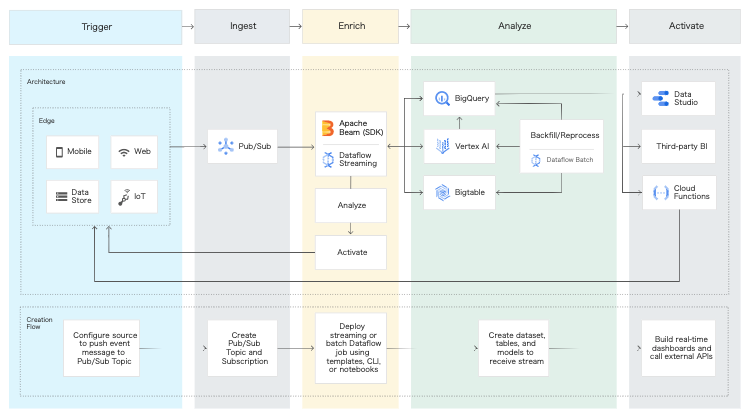Select the Ingest stage header
This screenshot has height=418, width=749.
coord(242,26)
